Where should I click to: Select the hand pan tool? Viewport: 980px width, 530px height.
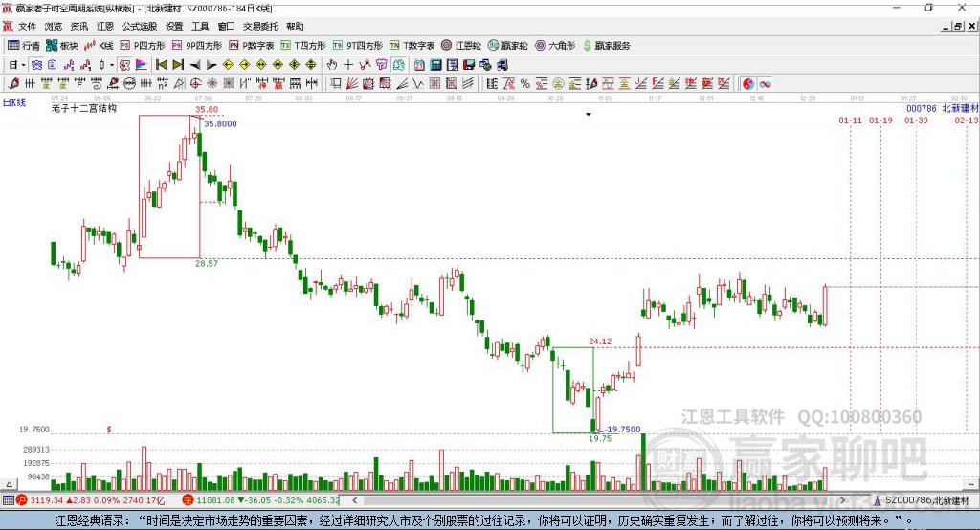coord(331,65)
